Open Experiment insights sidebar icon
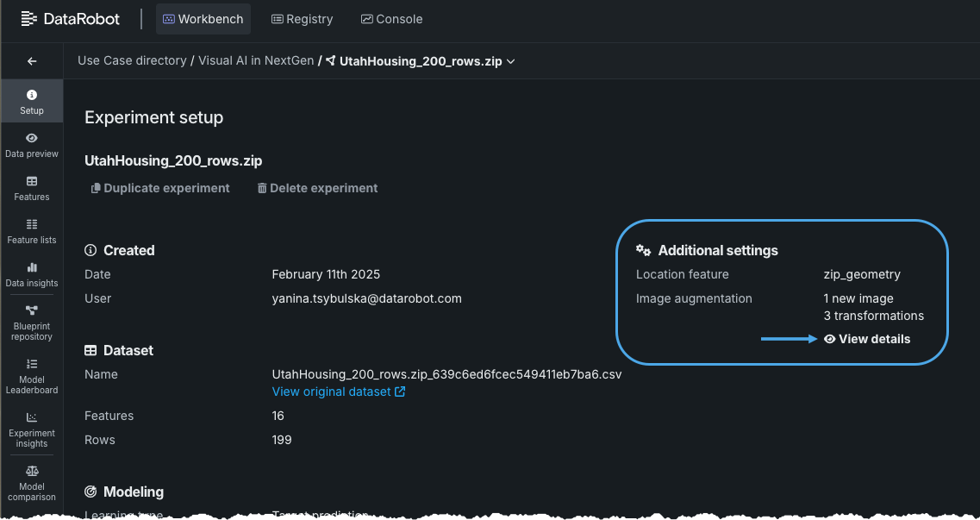The width and height of the screenshot is (980, 520). click(32, 429)
